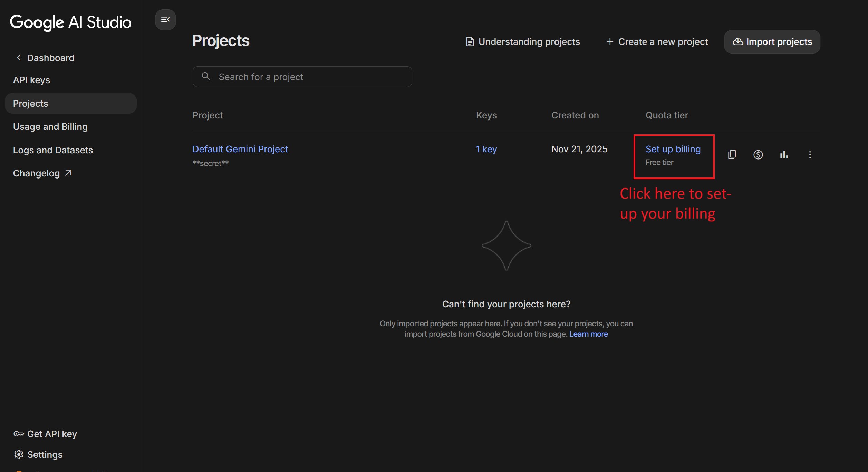Viewport: 868px width, 472px height.
Task: Click the Set up billing link
Action: (x=673, y=149)
